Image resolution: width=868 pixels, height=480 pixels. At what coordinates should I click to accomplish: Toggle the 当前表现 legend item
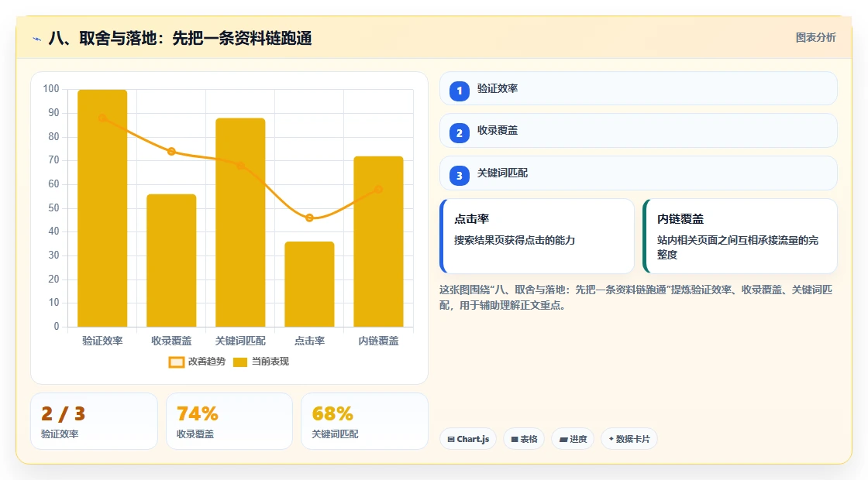261,362
